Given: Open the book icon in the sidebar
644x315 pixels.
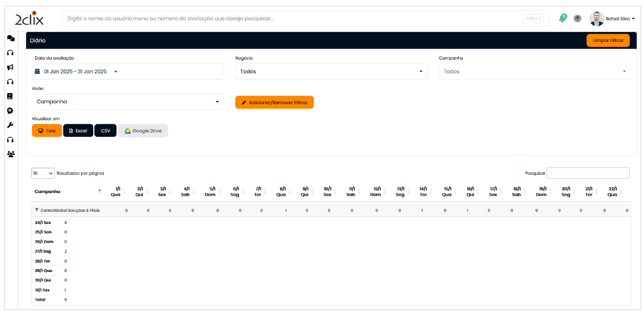Looking at the screenshot, I should (x=10, y=96).
